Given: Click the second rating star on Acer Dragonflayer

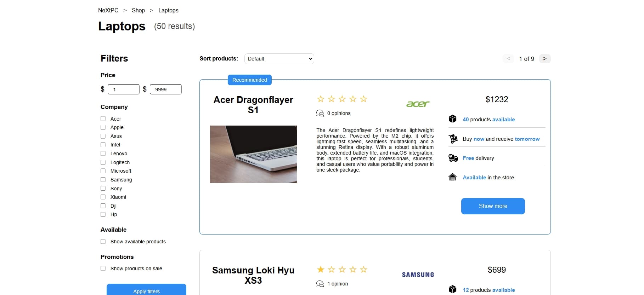Looking at the screenshot, I should [331, 99].
